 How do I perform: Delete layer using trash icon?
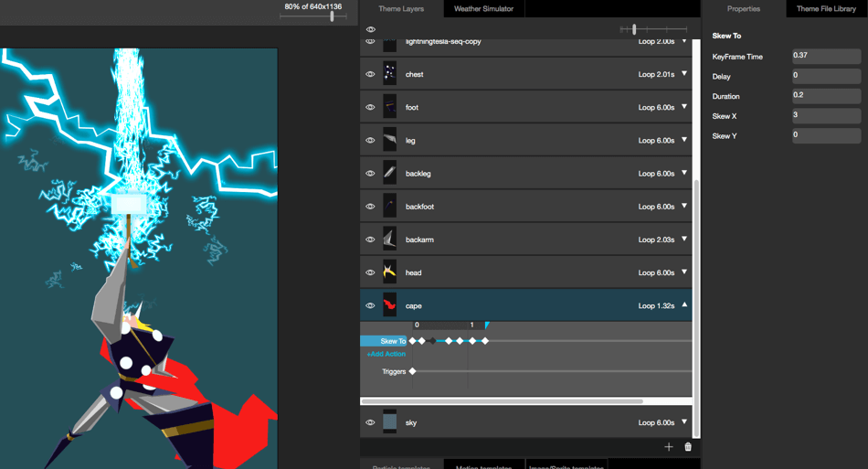(x=688, y=447)
